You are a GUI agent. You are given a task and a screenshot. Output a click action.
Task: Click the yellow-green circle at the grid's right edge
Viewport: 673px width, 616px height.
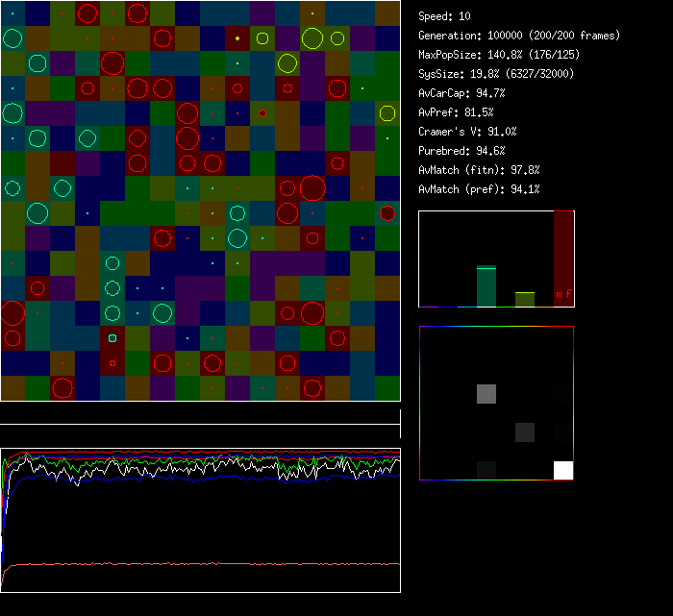[386, 113]
